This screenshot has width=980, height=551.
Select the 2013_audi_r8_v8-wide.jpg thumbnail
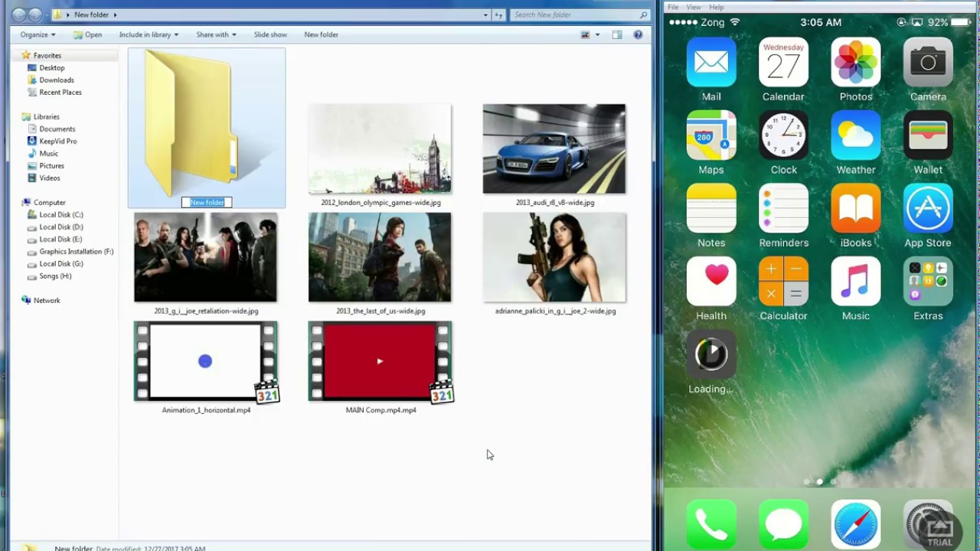coord(554,148)
